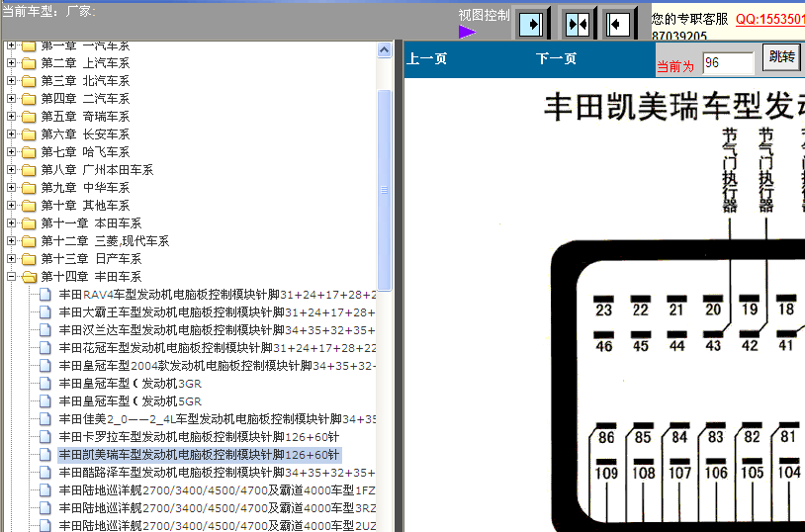Click folder icon of 第十一章 本田车系
Image resolution: width=805 pixels, height=532 pixels.
point(29,223)
